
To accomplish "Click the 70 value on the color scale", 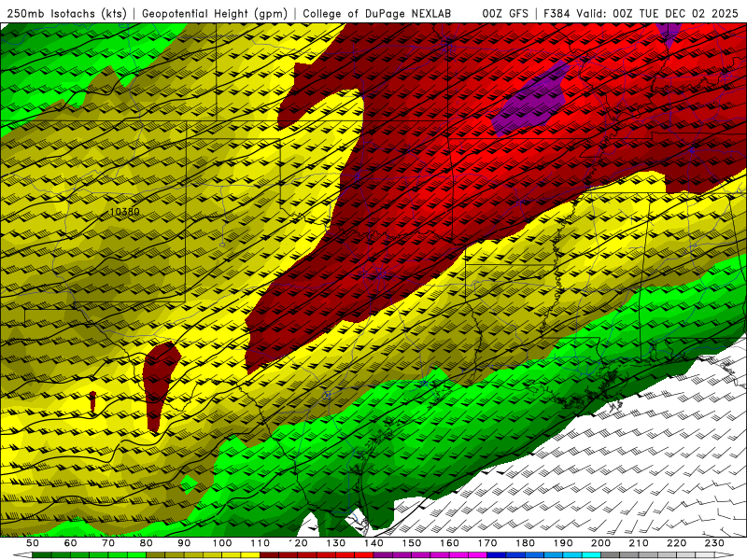I will click(108, 543).
